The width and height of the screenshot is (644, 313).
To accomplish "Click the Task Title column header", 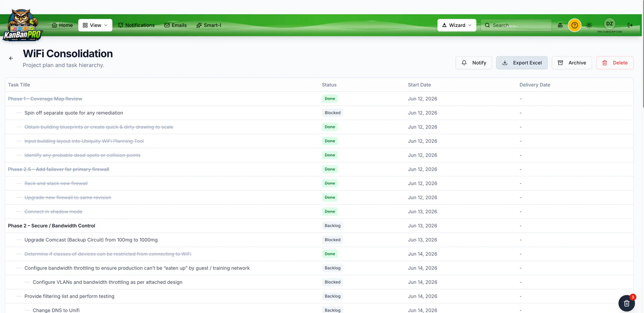I will click(19, 85).
